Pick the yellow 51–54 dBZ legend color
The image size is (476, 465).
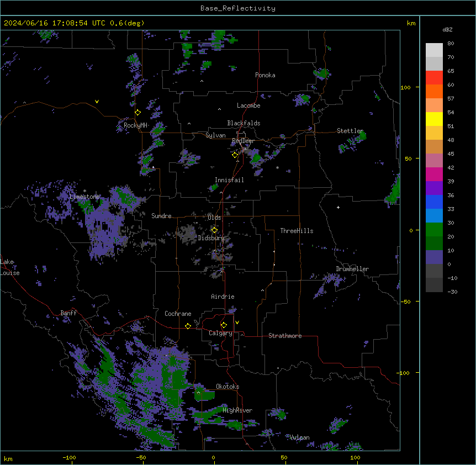click(434, 119)
